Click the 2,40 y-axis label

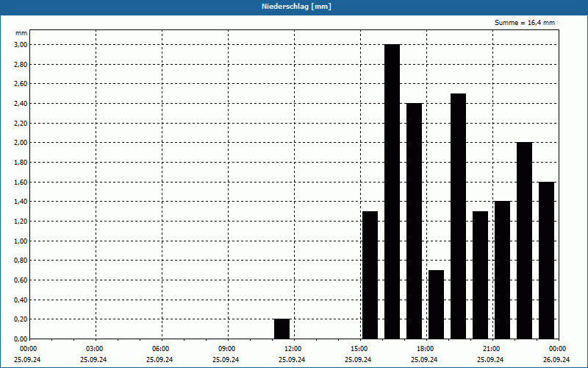tap(21, 104)
